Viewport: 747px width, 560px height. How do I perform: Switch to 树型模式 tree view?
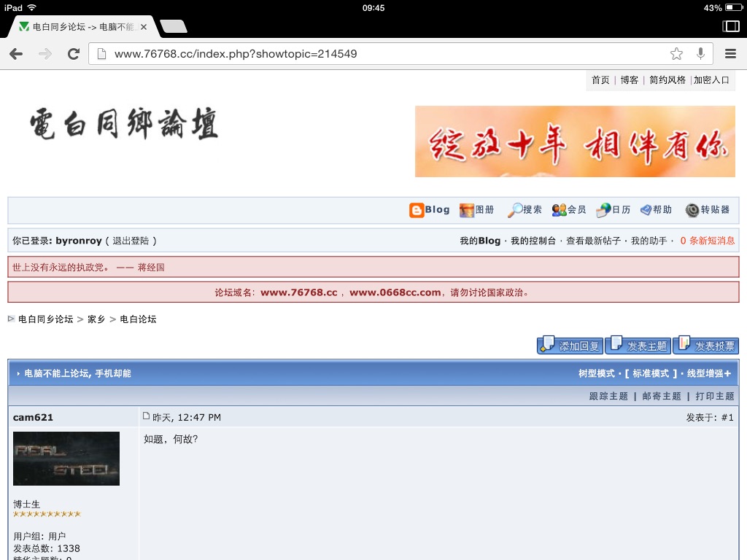pyautogui.click(x=596, y=373)
